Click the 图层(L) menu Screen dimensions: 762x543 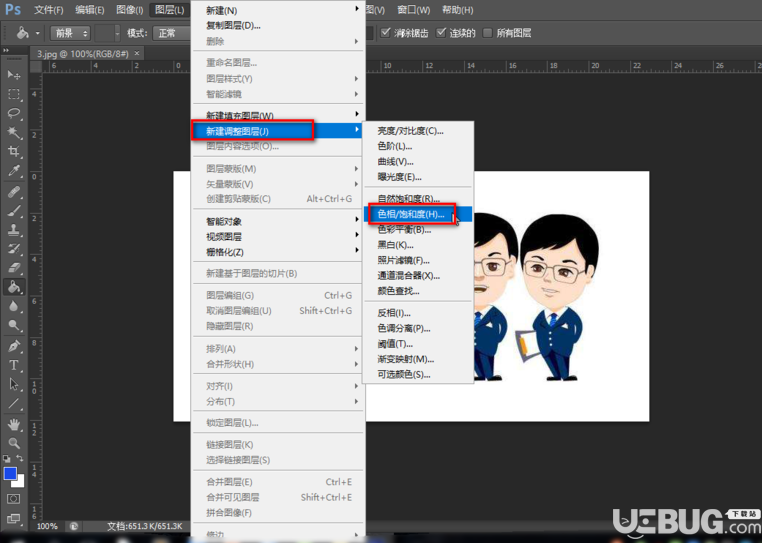coord(170,10)
